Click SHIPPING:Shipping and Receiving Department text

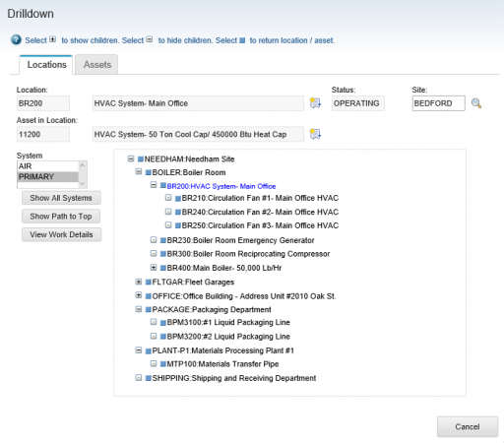[x=234, y=378]
